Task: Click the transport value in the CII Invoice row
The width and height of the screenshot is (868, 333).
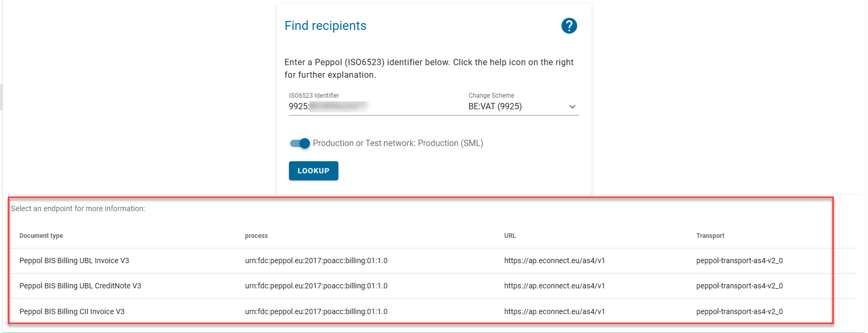Action: [739, 311]
